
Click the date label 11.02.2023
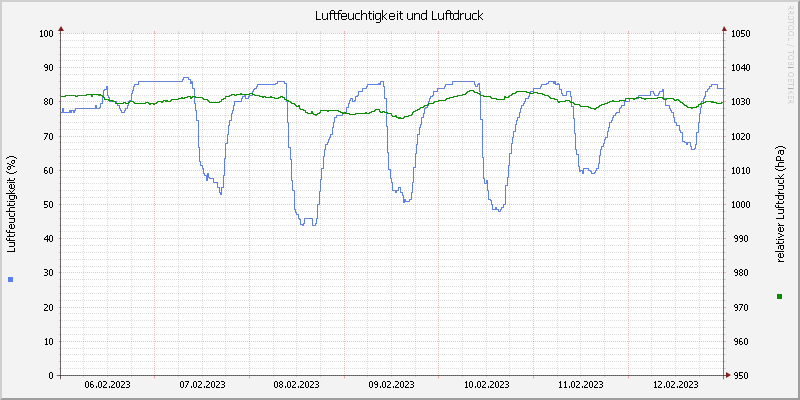tap(581, 385)
